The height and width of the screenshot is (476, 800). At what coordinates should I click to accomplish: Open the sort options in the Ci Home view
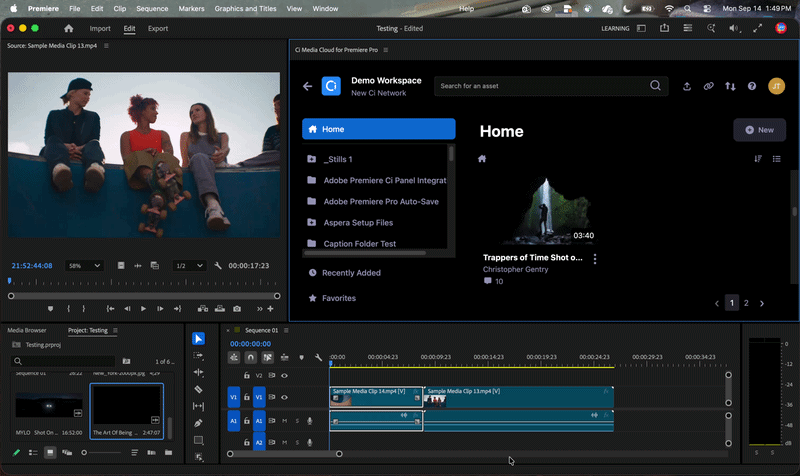click(x=758, y=159)
